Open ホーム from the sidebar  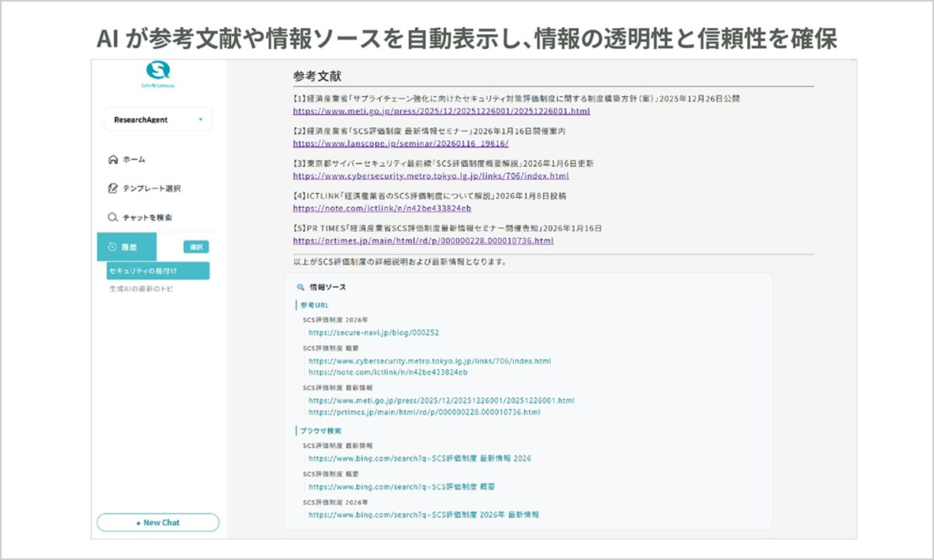[x=135, y=159]
